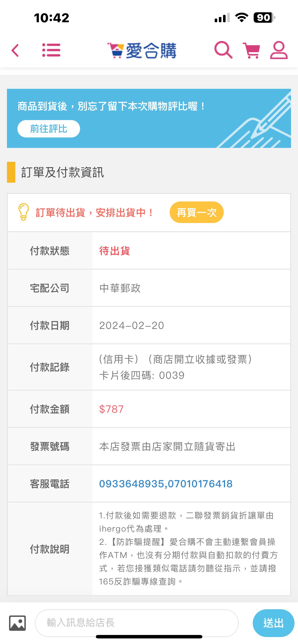Tap the yellow lightbulb notice icon
The width and height of the screenshot is (298, 644).
coord(23,212)
